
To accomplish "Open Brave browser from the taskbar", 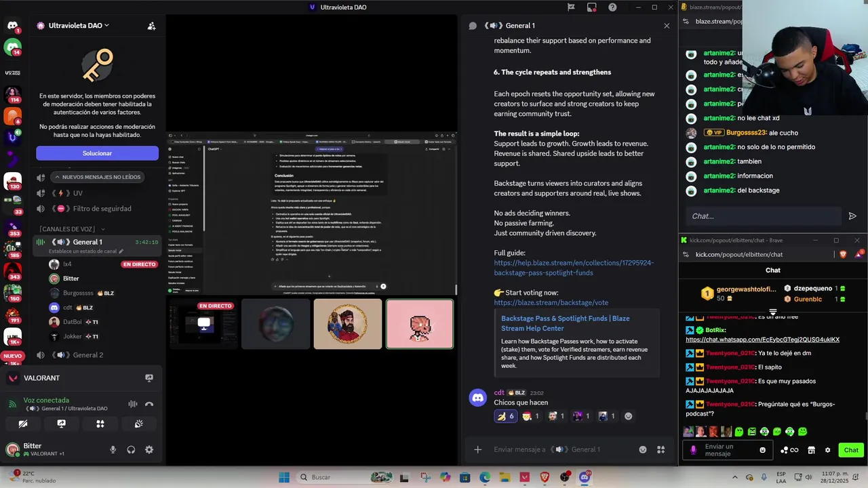I will (x=545, y=477).
